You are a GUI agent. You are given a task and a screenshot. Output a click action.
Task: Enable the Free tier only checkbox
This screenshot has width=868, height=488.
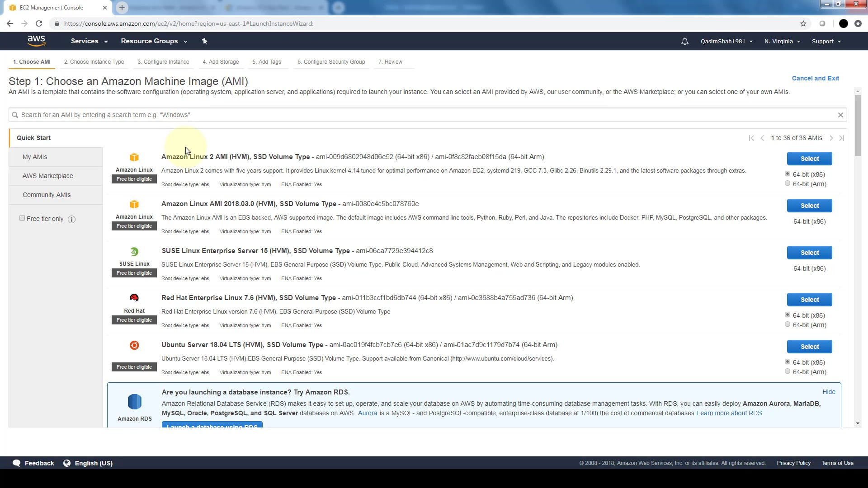pyautogui.click(x=22, y=218)
